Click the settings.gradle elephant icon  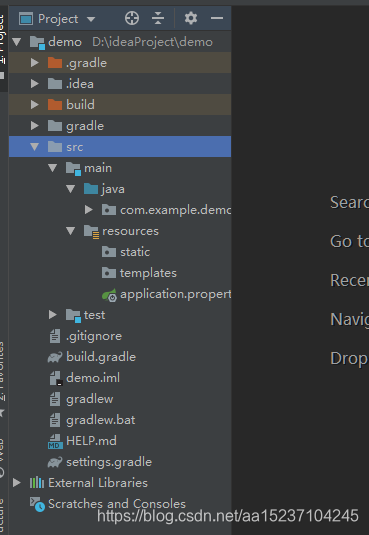coord(55,462)
